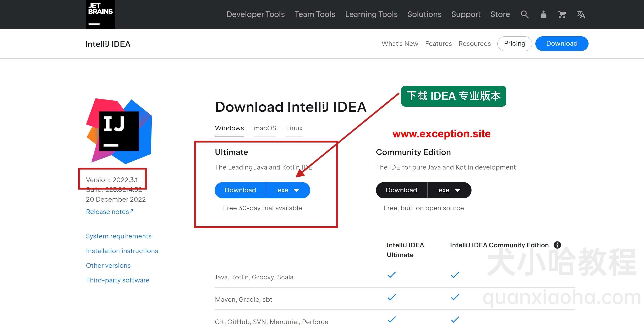Click 'Free 30-day trial available' text
Viewport: 644px width, 326px height.
[x=262, y=208]
